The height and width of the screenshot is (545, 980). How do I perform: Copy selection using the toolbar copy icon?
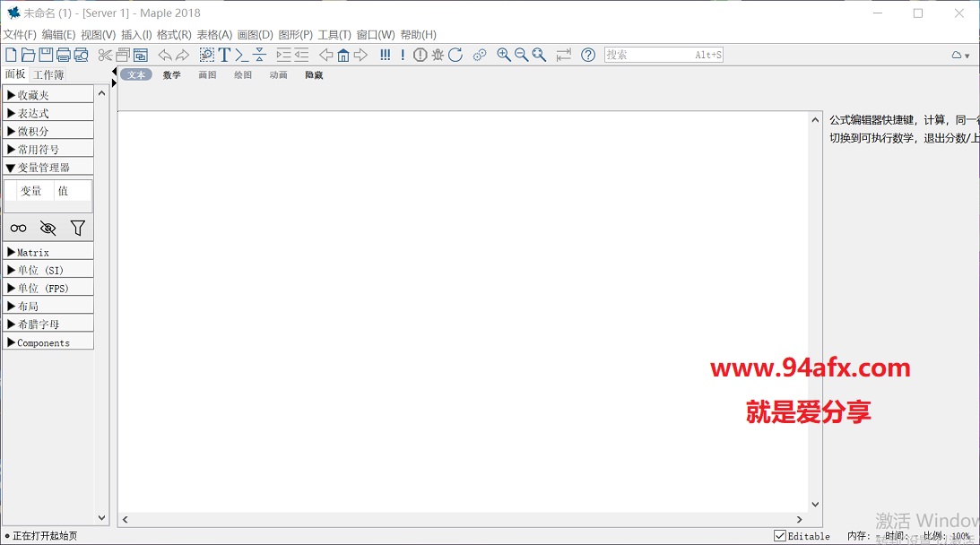pos(123,55)
